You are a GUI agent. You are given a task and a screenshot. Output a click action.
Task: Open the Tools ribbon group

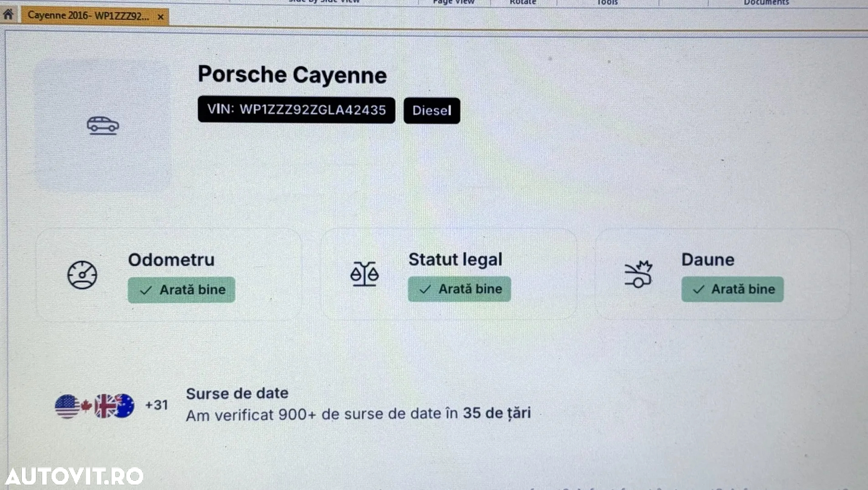pos(607,2)
